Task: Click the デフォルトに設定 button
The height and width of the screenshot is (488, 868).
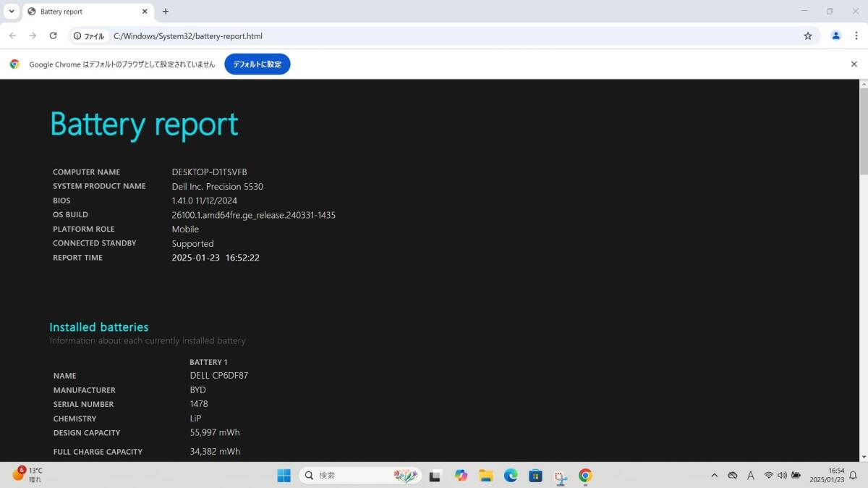Action: [x=258, y=64]
